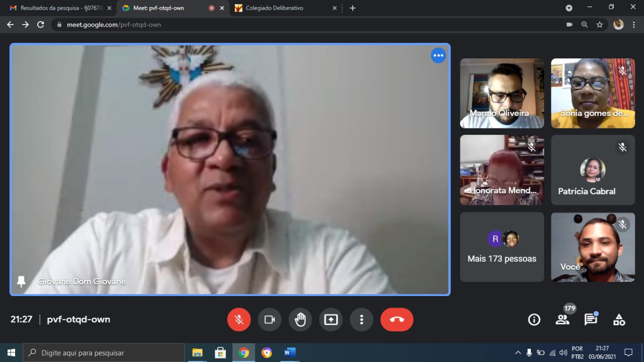Image resolution: width=644 pixels, height=362 pixels.
Task: Select Marcio Oliveira's video tile
Action: (x=502, y=93)
